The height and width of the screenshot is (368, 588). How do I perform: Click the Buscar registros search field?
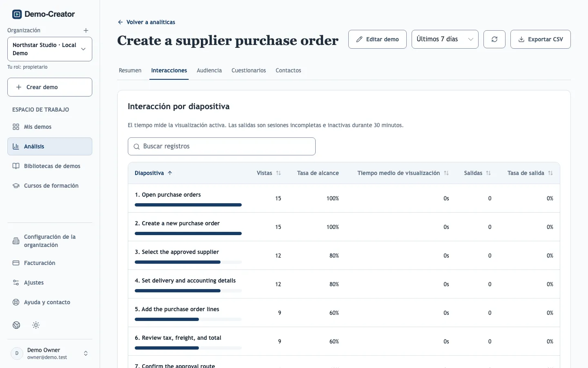(222, 146)
